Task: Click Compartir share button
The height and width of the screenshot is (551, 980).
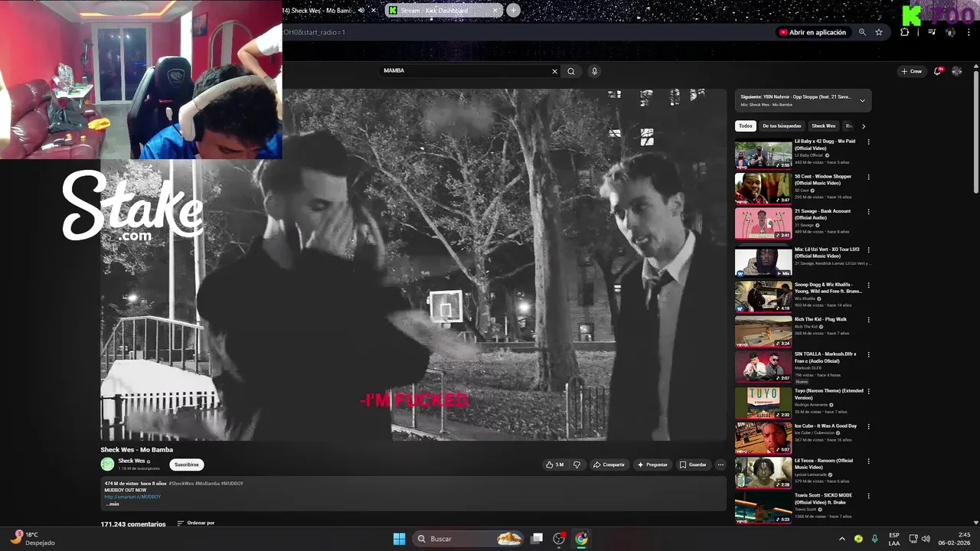Action: tap(609, 465)
